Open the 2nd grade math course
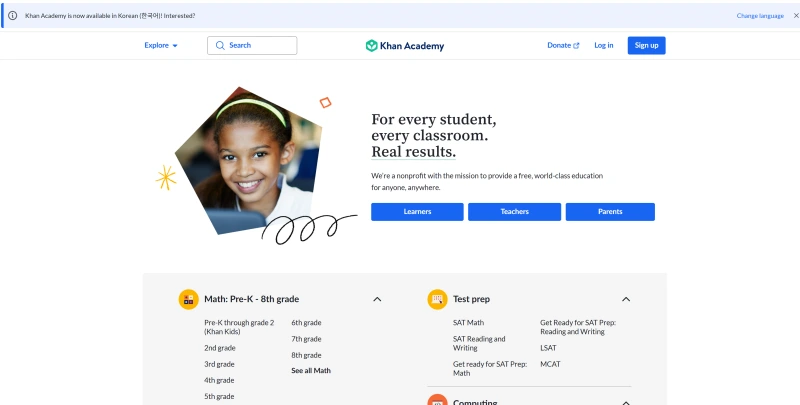Viewport: 800px width, 405px height. 220,348
